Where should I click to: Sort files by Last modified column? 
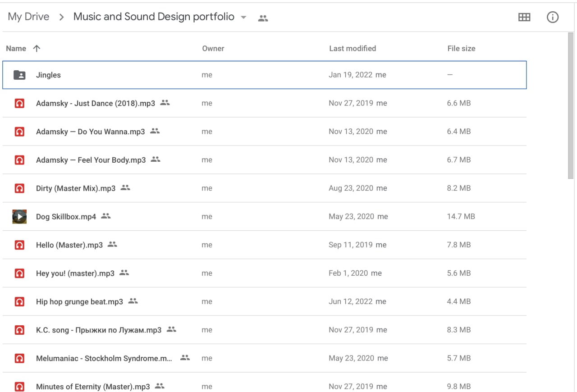(x=352, y=49)
